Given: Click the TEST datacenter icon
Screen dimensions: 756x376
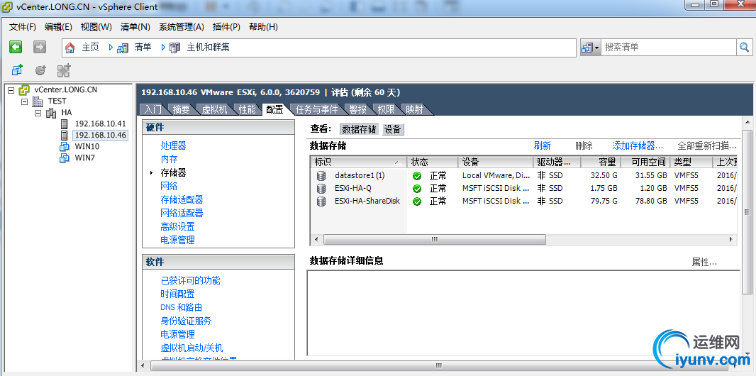Looking at the screenshot, I should click(x=38, y=101).
